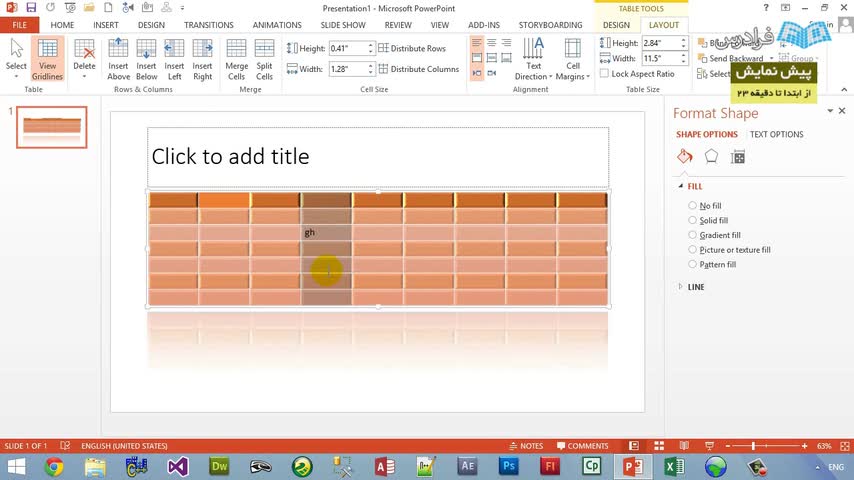The height and width of the screenshot is (480, 854).
Task: Click the Split Cells icon
Action: (x=264, y=59)
